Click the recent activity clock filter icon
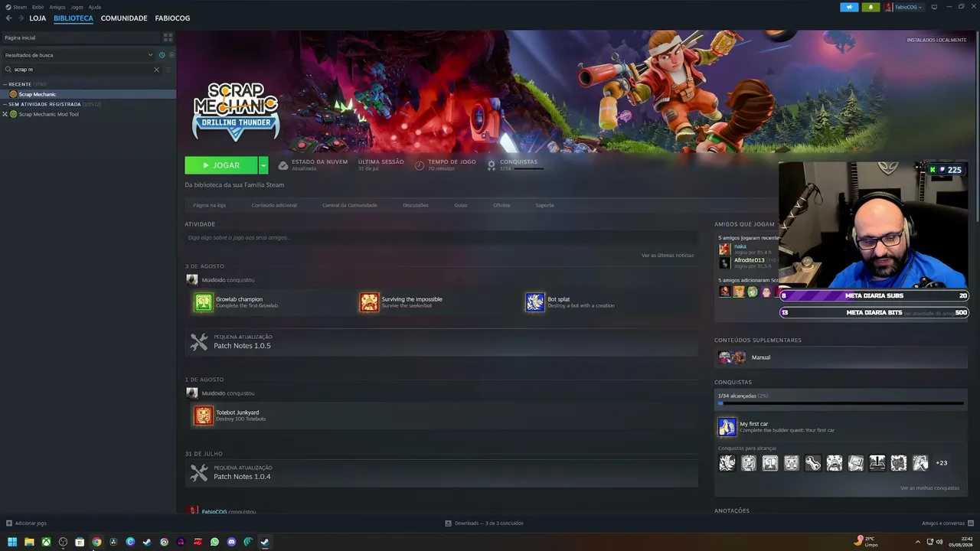The image size is (980, 551). (162, 55)
